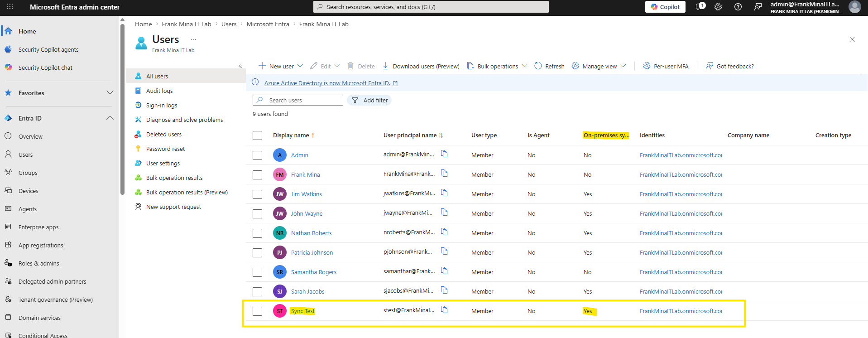Viewport: 868px width, 338px height.
Task: Click Got feedback? button
Action: (x=730, y=66)
